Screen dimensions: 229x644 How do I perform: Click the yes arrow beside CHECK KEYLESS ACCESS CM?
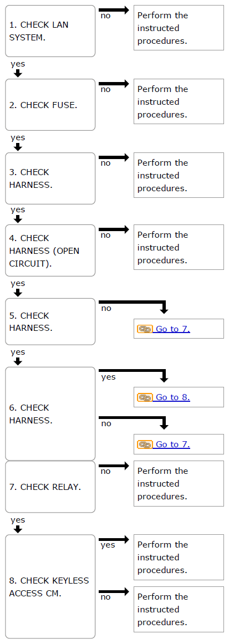click(114, 539)
